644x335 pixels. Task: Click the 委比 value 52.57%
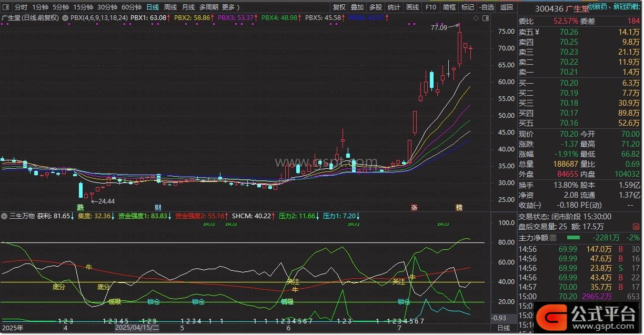566,22
